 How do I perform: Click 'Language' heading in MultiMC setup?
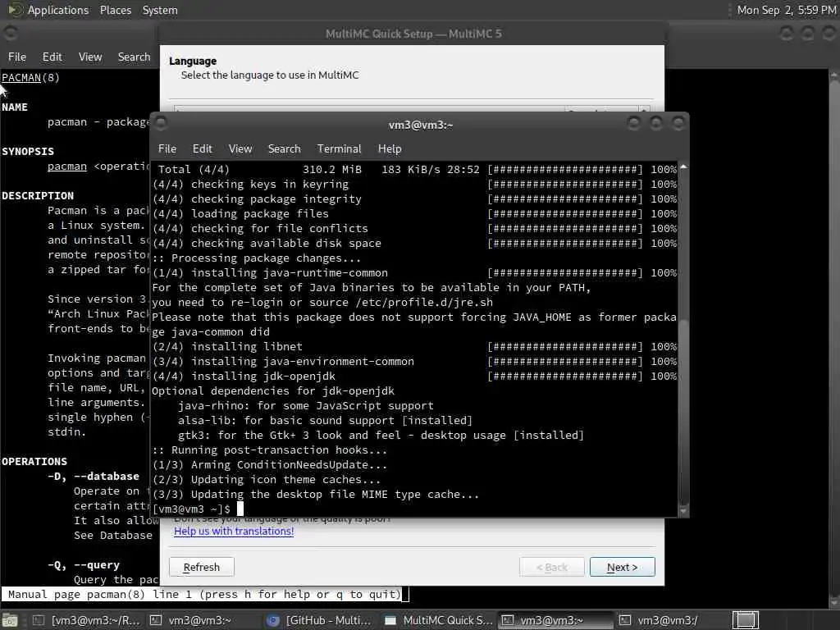[x=193, y=61]
